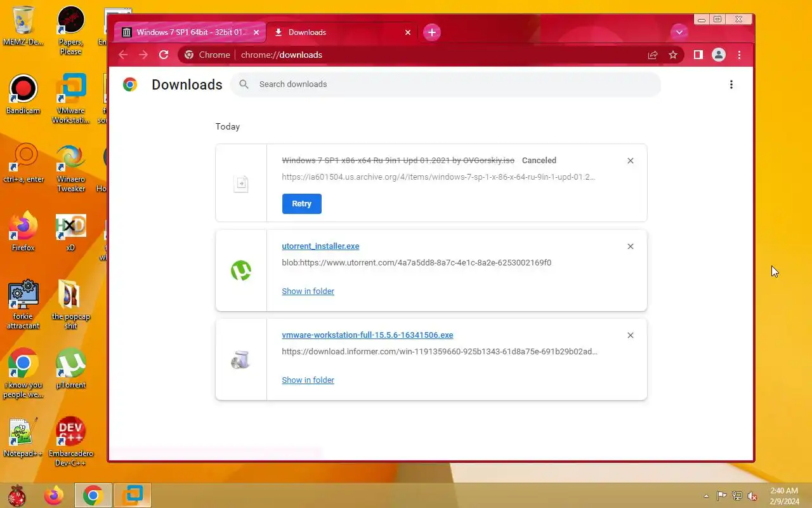Open the side panel icon
The image size is (812, 508).
point(698,55)
